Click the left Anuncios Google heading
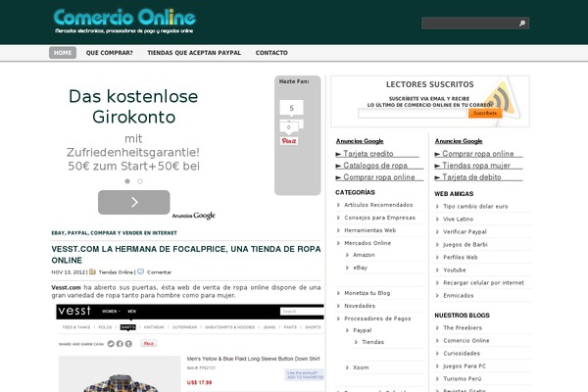This screenshot has width=588, height=392. pos(360,141)
